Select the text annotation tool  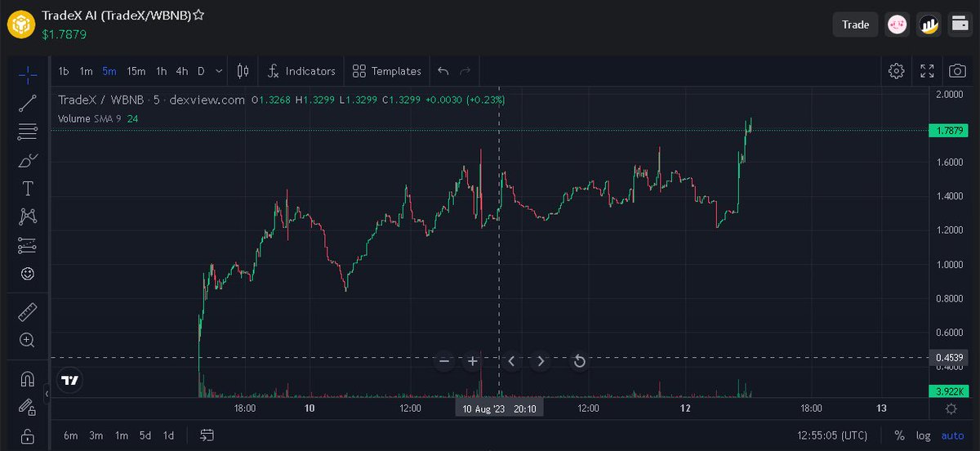tap(28, 189)
